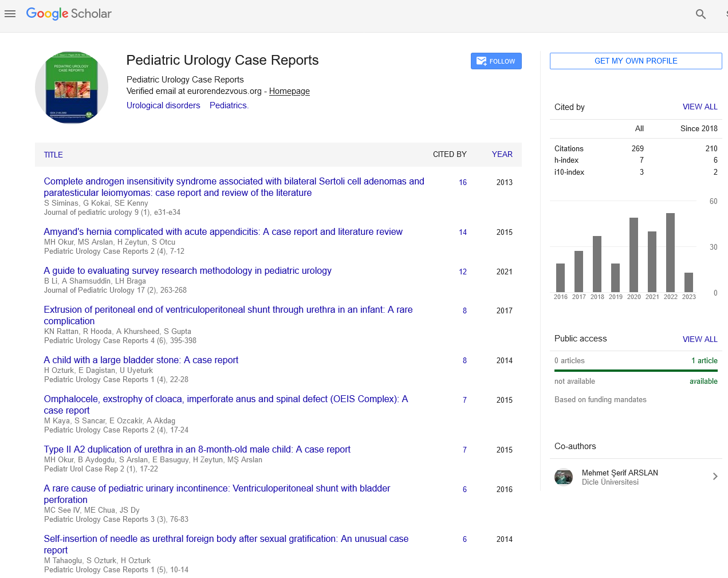
Task: Open large bladder stone case report
Action: coord(141,360)
